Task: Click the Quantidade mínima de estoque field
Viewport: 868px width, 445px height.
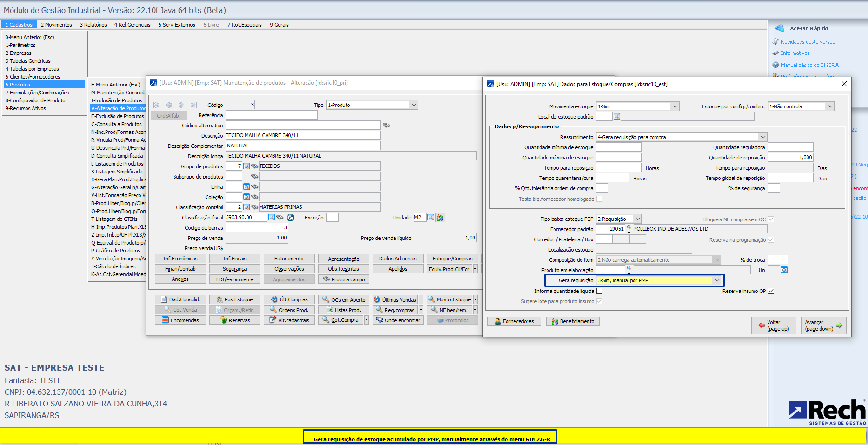Action: coord(619,147)
